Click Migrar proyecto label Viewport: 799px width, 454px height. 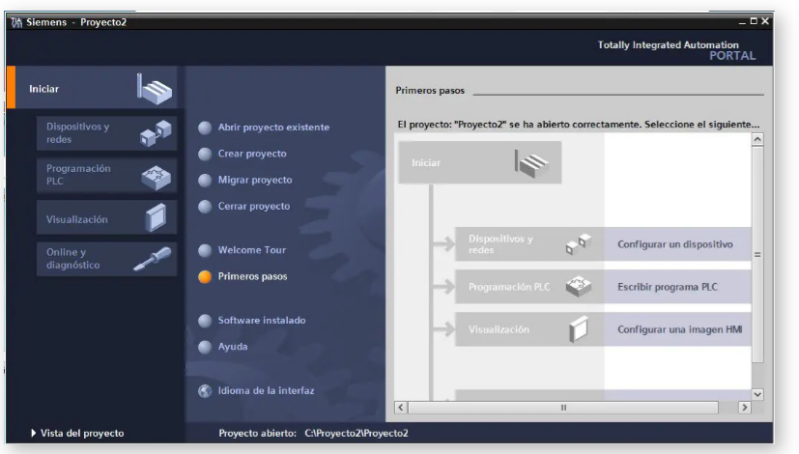coord(255,180)
